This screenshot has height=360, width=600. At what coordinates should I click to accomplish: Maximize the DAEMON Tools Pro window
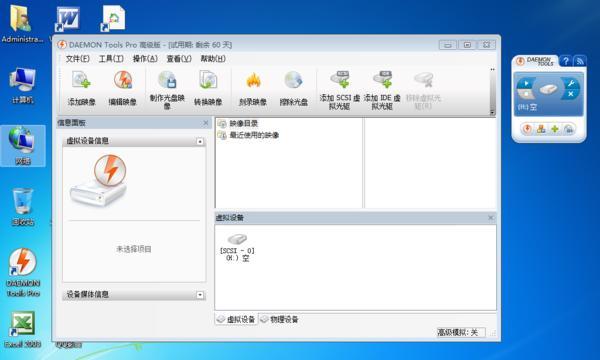pyautogui.click(x=467, y=45)
